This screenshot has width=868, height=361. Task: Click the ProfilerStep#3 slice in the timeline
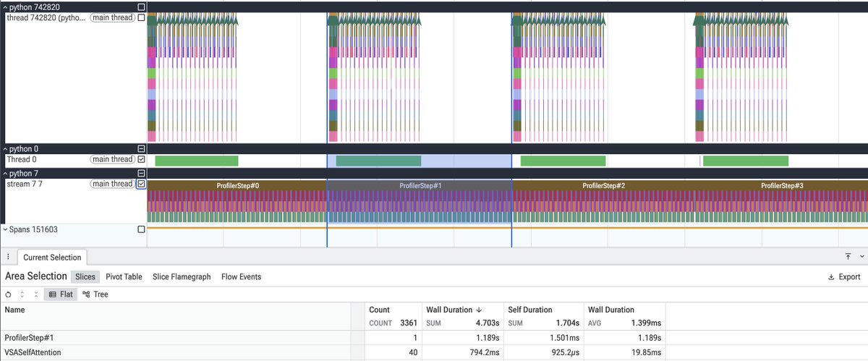(x=782, y=186)
